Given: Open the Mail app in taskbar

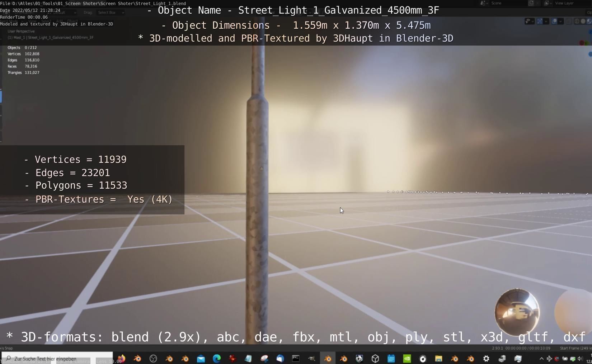Looking at the screenshot, I should click(x=201, y=358).
